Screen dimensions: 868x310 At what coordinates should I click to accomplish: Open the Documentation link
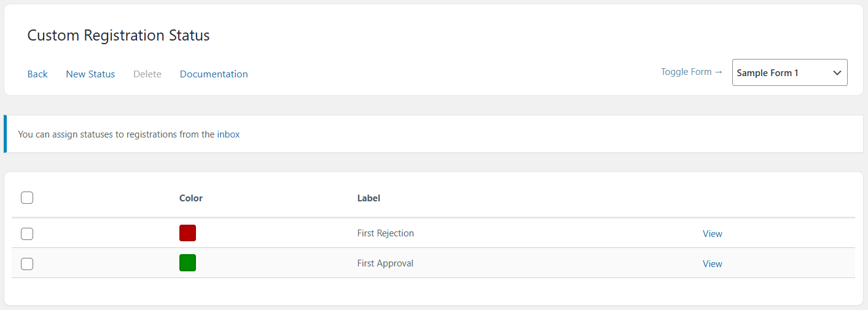[214, 74]
